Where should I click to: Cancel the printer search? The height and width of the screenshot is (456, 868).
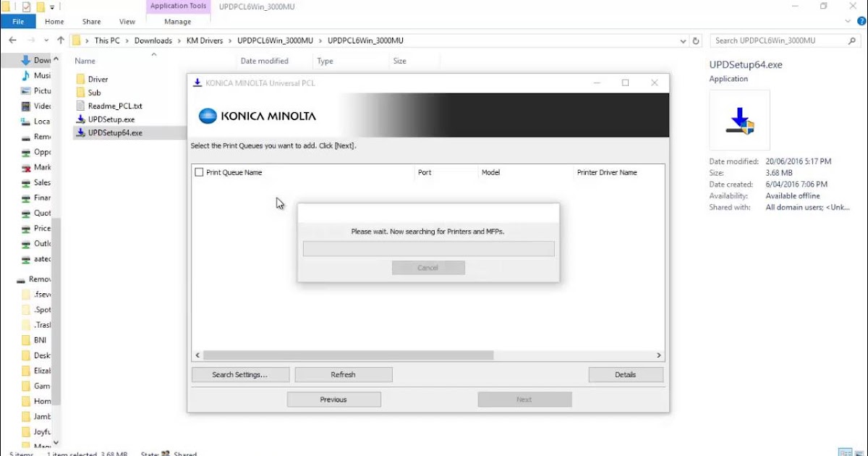click(x=428, y=268)
